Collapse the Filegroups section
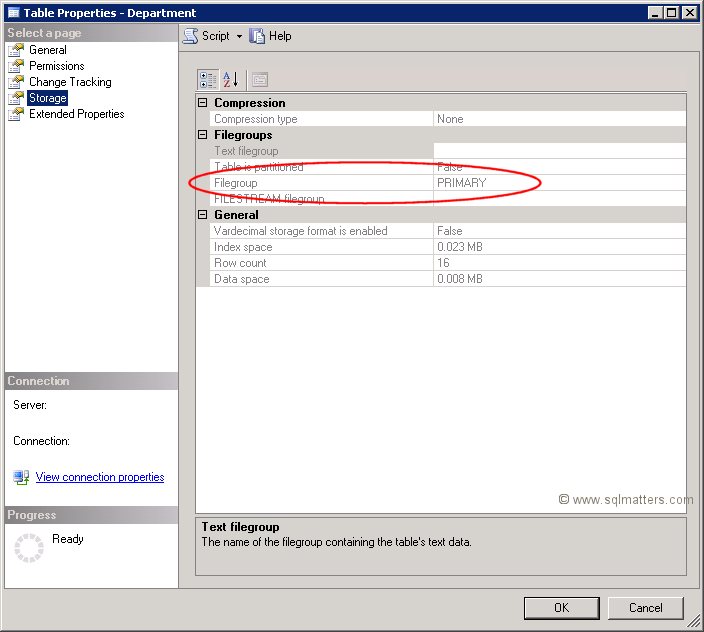 pyautogui.click(x=203, y=135)
